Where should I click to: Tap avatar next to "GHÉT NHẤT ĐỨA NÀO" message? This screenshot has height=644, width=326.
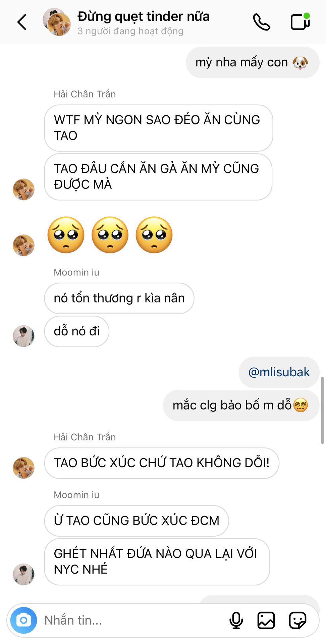point(23,574)
